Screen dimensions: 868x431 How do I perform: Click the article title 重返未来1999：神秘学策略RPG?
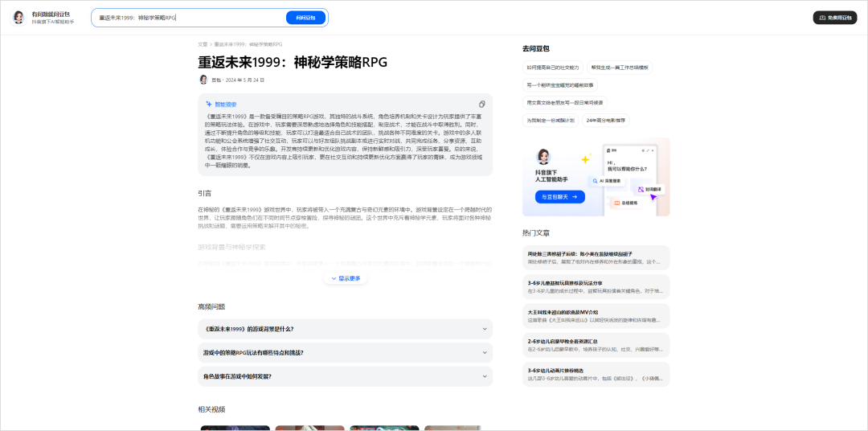click(293, 62)
